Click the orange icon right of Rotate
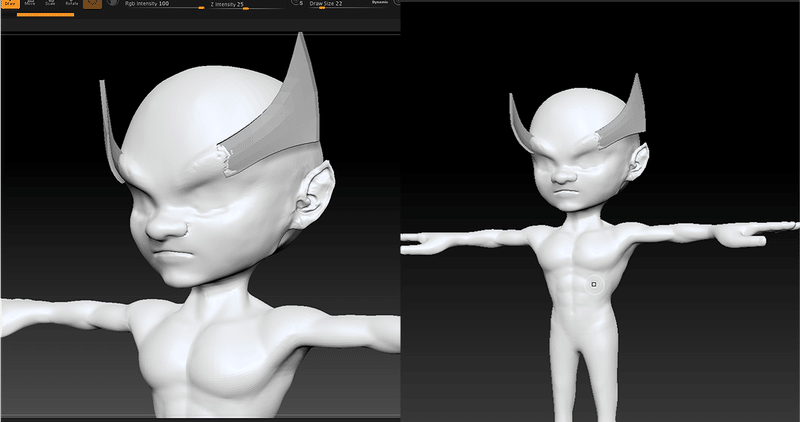 pyautogui.click(x=92, y=4)
